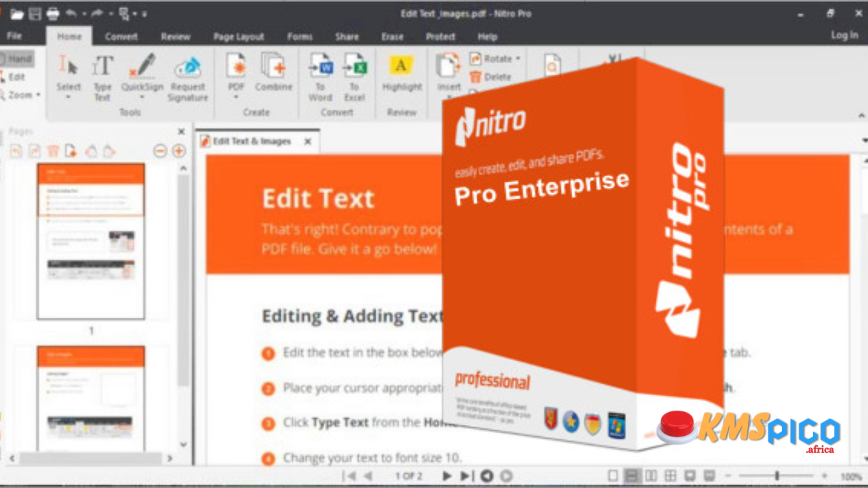Image resolution: width=868 pixels, height=488 pixels.
Task: Toggle the Hand tool on
Action: coord(16,59)
